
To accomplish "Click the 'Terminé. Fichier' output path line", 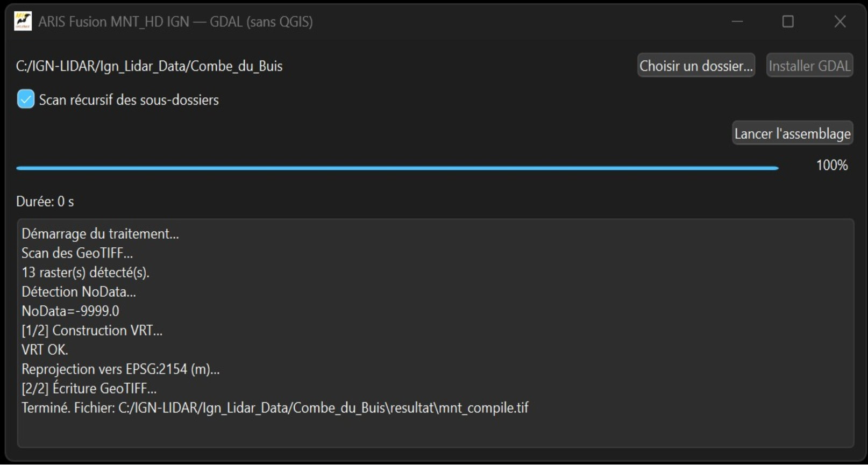I will (x=275, y=408).
